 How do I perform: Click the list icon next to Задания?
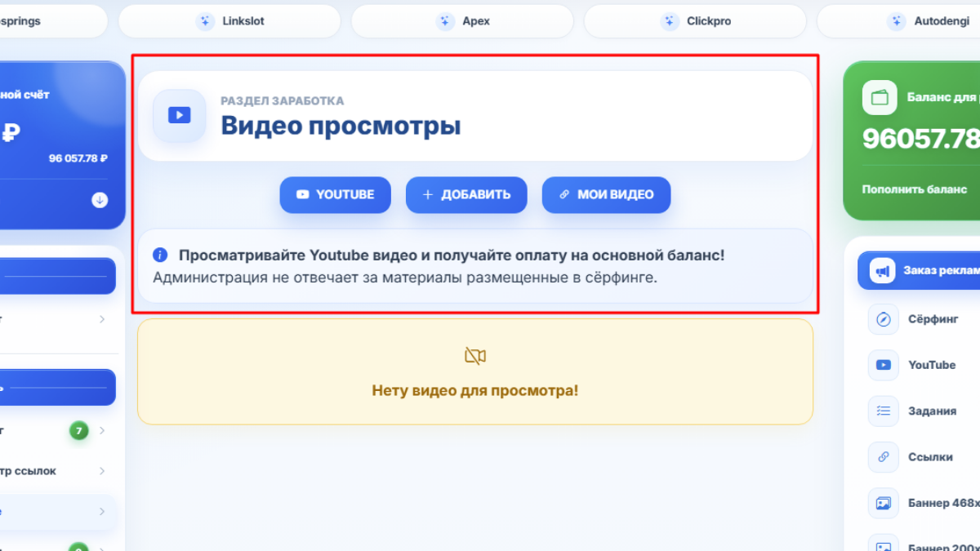pos(883,411)
